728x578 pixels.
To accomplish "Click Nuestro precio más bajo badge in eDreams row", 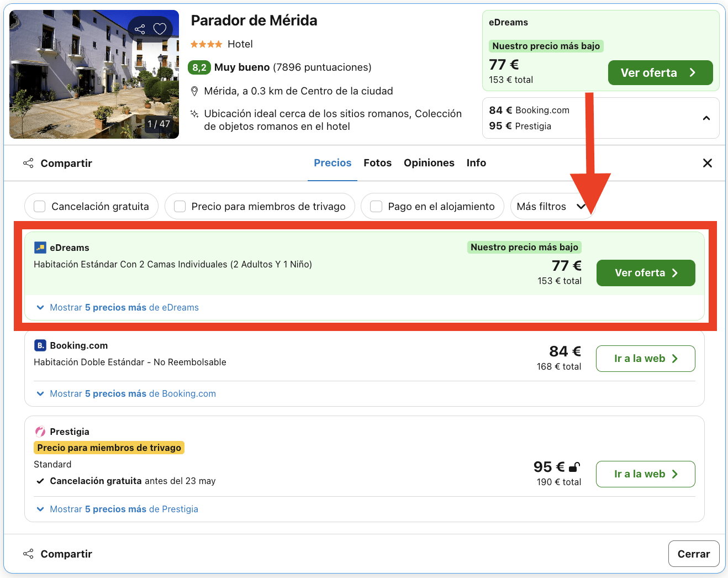I will [524, 247].
